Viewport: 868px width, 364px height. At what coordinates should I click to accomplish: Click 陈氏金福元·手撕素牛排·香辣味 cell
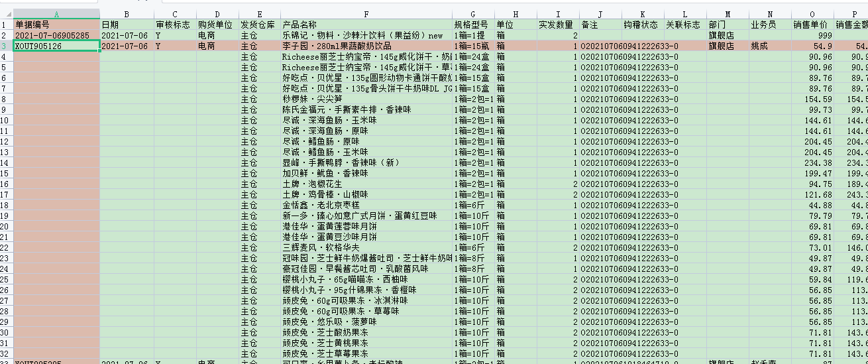(x=366, y=109)
